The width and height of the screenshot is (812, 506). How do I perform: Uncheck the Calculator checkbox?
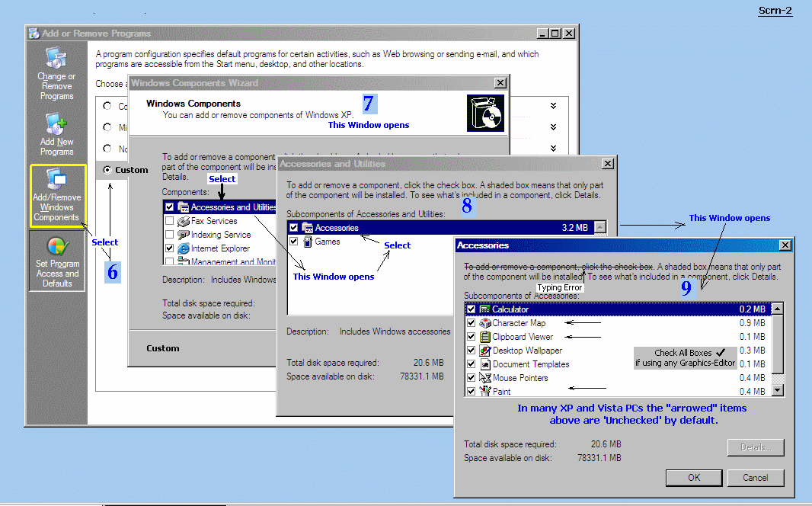pos(471,309)
